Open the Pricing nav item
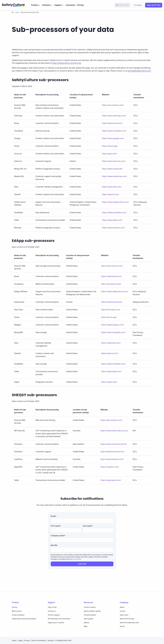This screenshot has width=164, height=644. (x=81, y=5)
